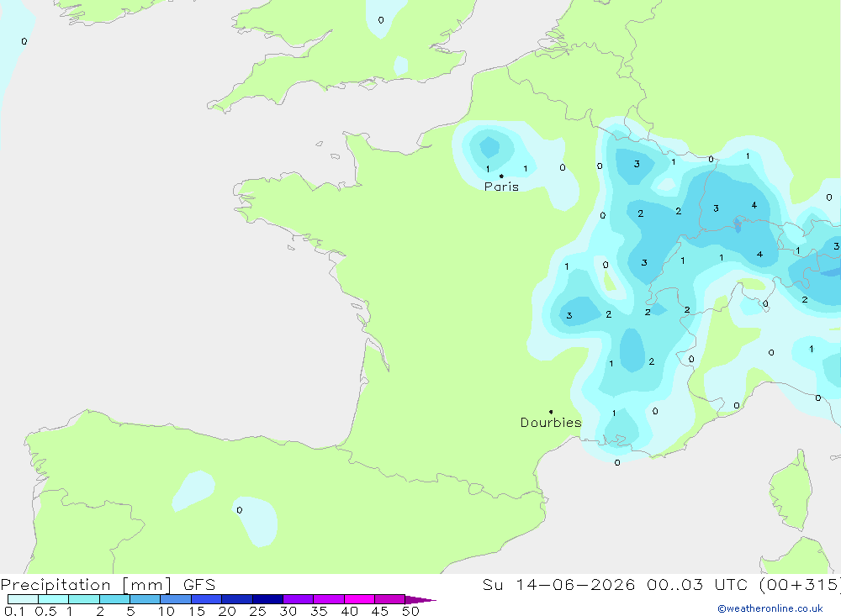The width and height of the screenshot is (841, 616).
Task: Click the forecast date 'Su 14-06-2026'
Action: [558, 585]
